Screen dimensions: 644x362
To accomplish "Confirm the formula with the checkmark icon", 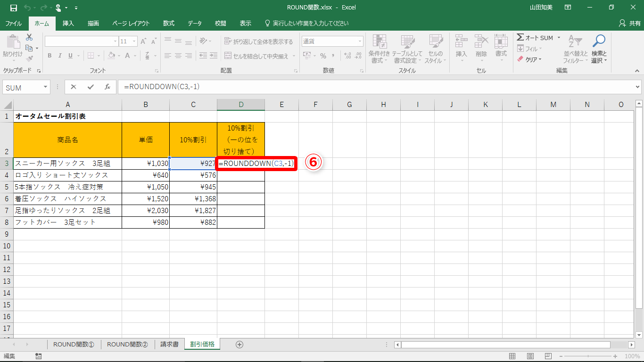I will pyautogui.click(x=91, y=87).
